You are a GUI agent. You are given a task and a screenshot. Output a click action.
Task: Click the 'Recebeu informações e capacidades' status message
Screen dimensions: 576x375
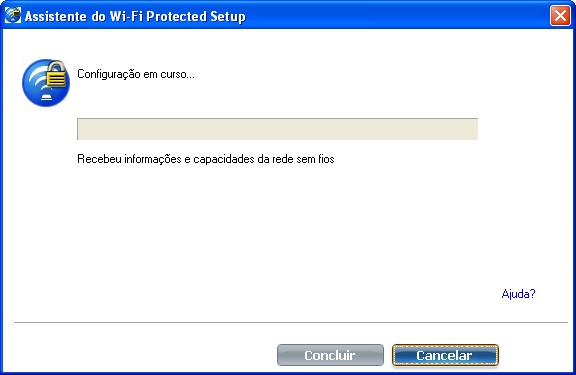(206, 159)
